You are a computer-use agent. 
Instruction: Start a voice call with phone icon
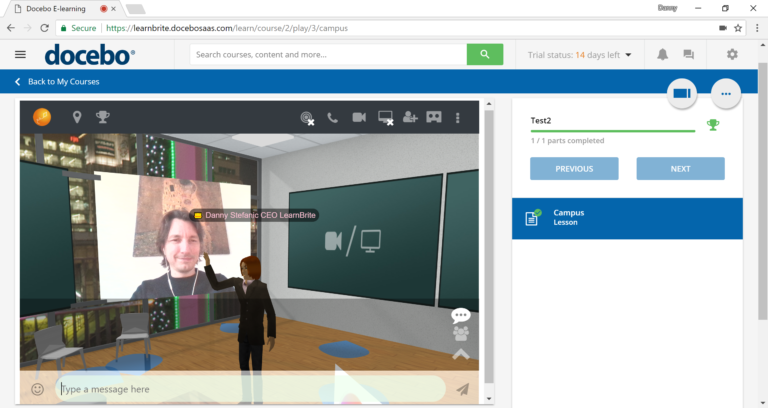pos(332,118)
